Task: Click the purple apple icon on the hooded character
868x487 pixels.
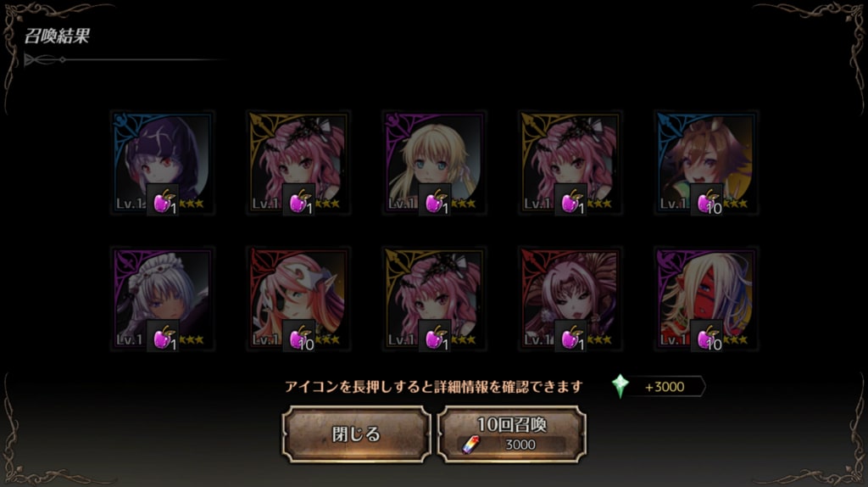Action: [x=163, y=200]
